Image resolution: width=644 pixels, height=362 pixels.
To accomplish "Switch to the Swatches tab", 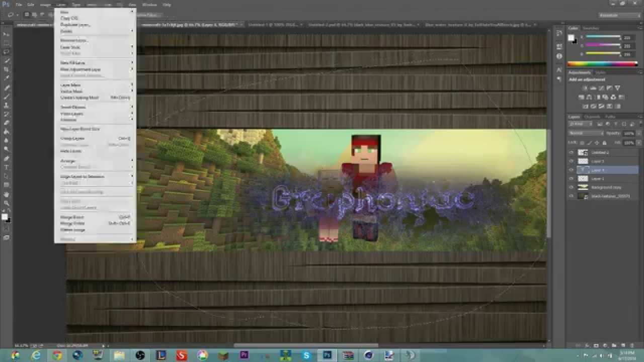I will [x=591, y=28].
